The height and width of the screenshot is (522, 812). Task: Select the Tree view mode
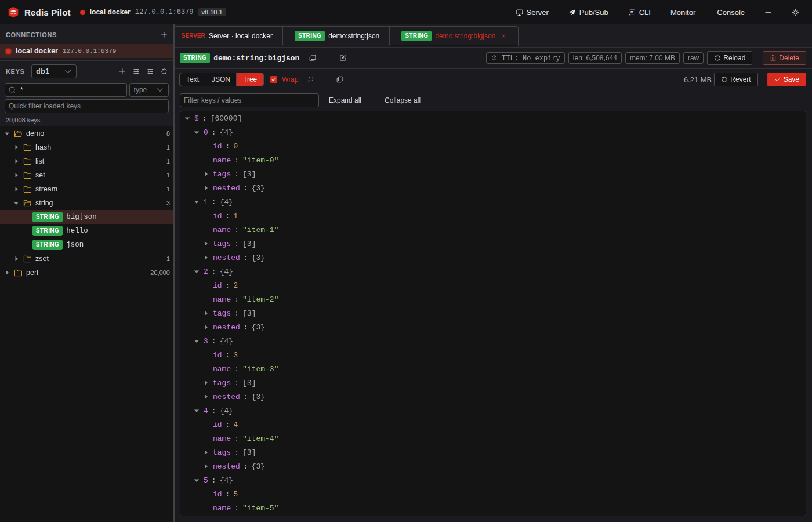[x=250, y=79]
